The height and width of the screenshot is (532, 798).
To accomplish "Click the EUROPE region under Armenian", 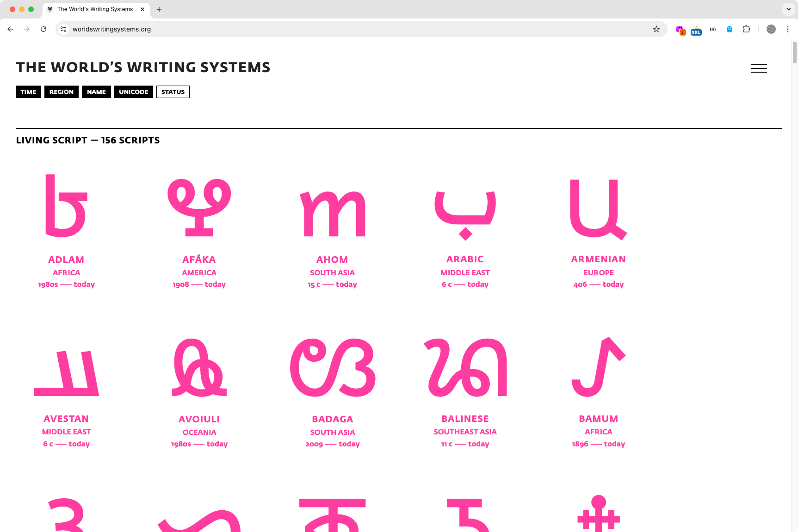I will (599, 273).
